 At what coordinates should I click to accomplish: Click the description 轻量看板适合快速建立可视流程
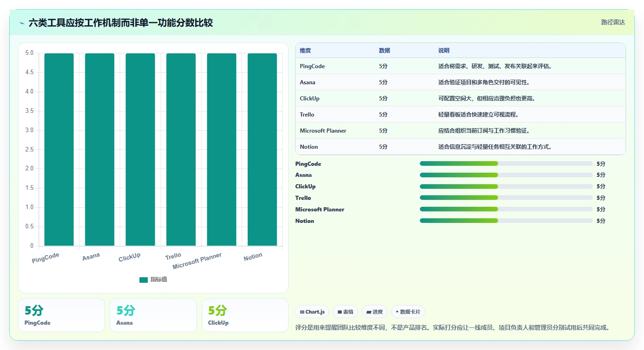click(x=478, y=115)
